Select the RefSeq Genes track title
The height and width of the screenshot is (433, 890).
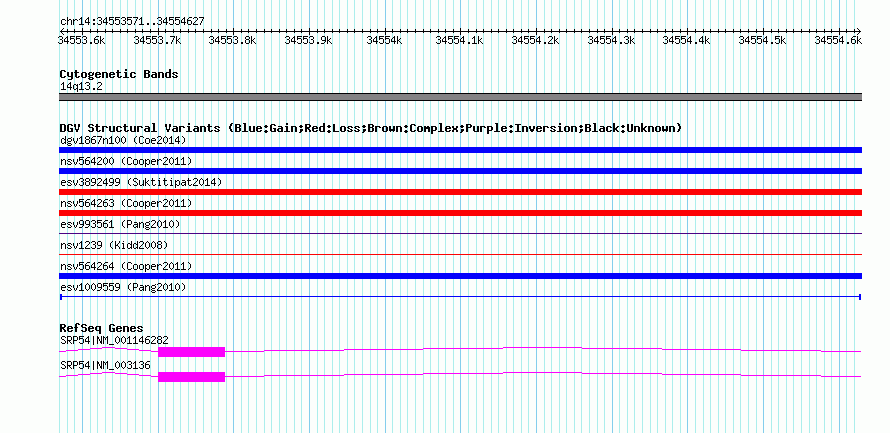point(101,328)
